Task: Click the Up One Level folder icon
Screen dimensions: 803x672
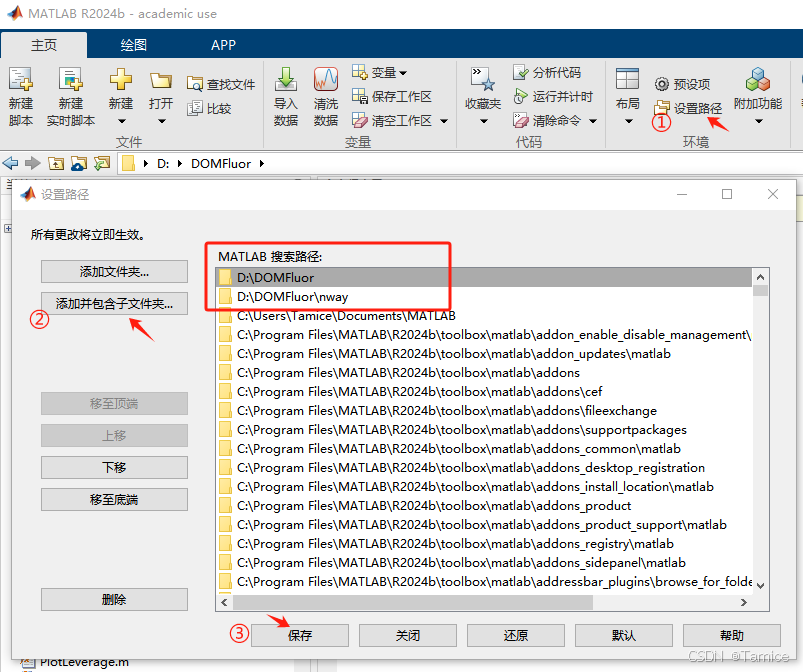Action: (x=56, y=163)
